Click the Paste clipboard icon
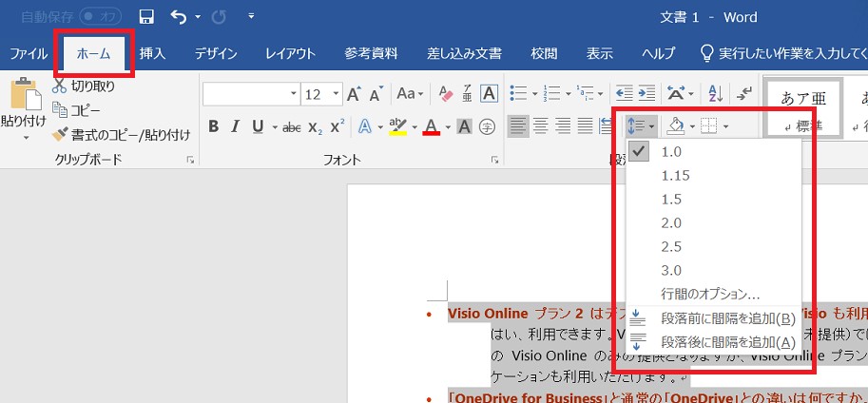 coord(23,98)
